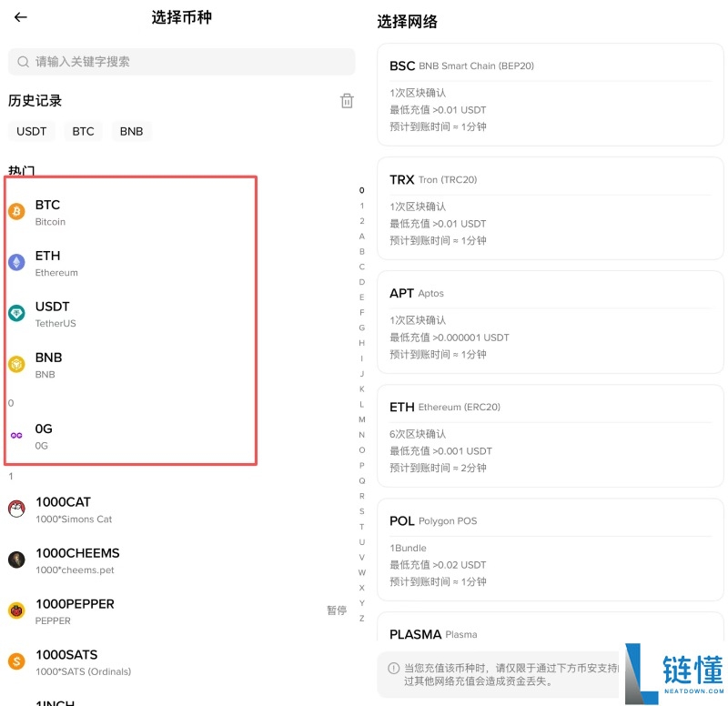Focus the keyword search input field

pos(181,62)
